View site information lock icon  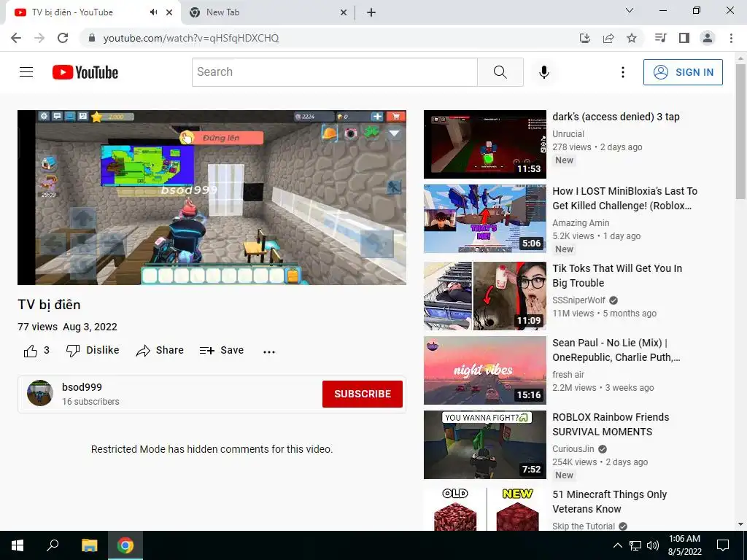[x=92, y=38]
